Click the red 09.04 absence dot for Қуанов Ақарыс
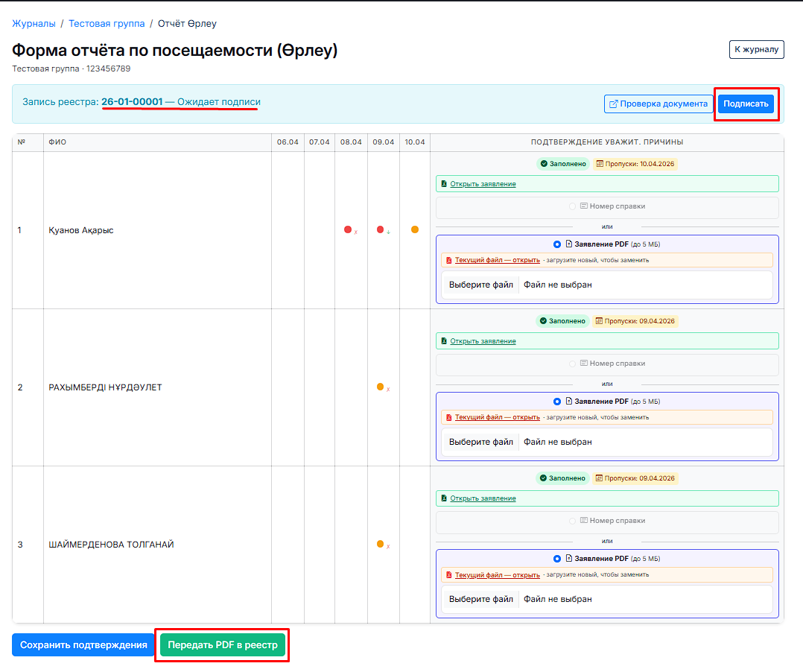The height and width of the screenshot is (672, 803). coord(380,229)
